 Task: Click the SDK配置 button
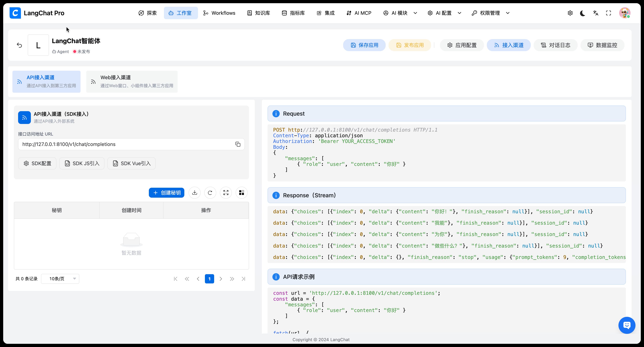37,164
